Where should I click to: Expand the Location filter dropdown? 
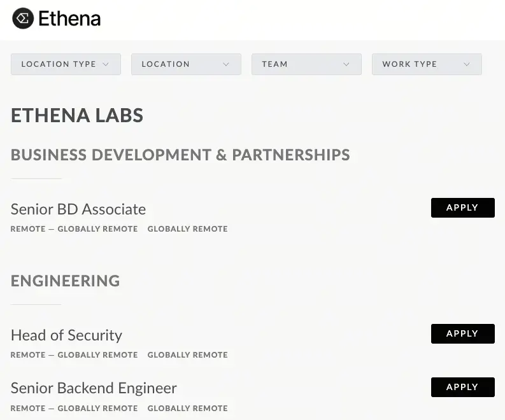tap(186, 64)
